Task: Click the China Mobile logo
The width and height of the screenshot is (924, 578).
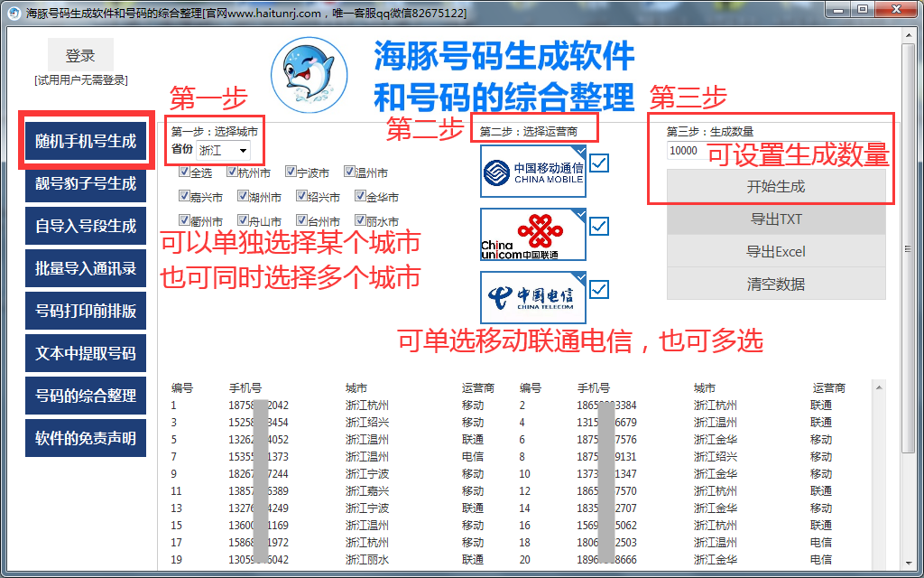Action: (532, 172)
